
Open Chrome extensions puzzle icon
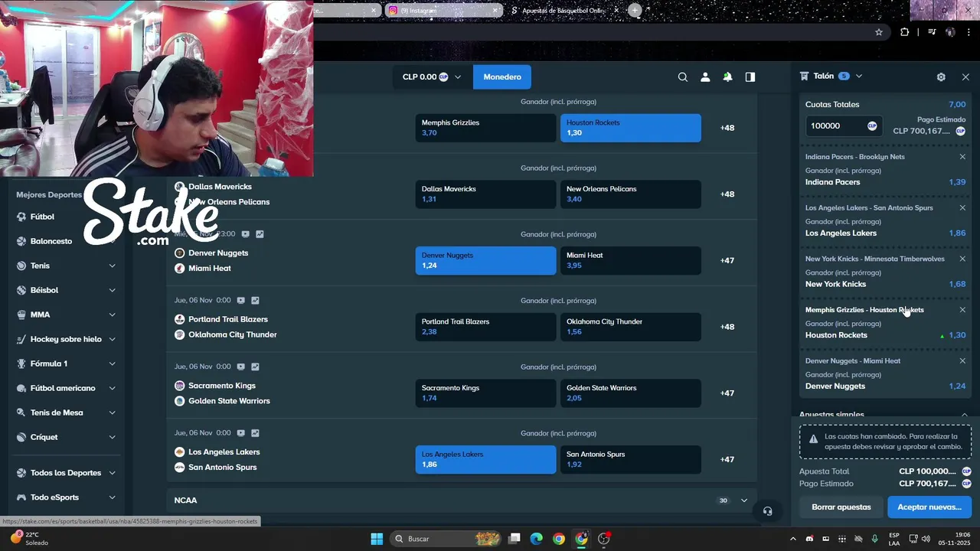coord(905,32)
